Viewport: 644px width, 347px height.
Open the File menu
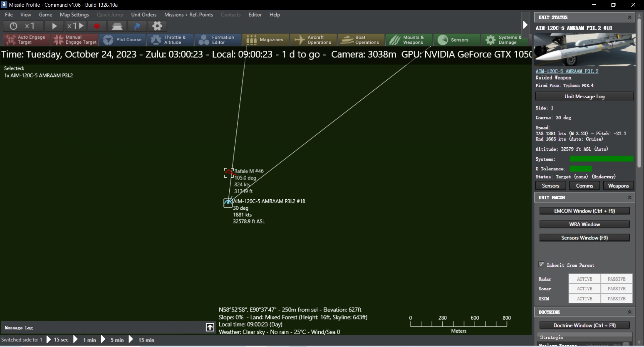point(9,15)
